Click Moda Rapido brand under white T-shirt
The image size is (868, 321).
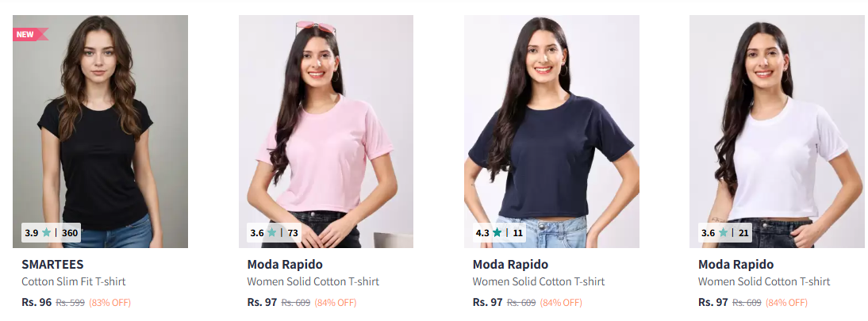[x=735, y=265]
